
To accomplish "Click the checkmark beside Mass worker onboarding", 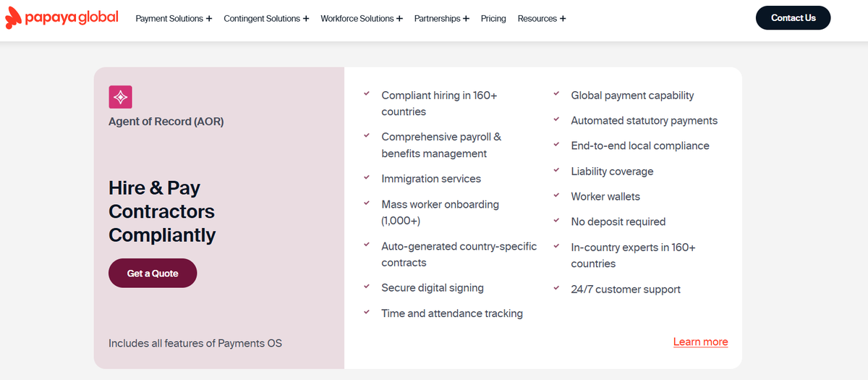I will point(367,203).
